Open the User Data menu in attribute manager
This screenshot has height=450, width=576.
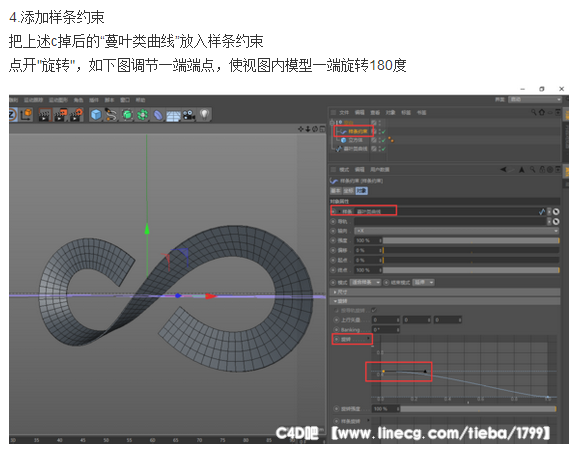click(x=380, y=169)
